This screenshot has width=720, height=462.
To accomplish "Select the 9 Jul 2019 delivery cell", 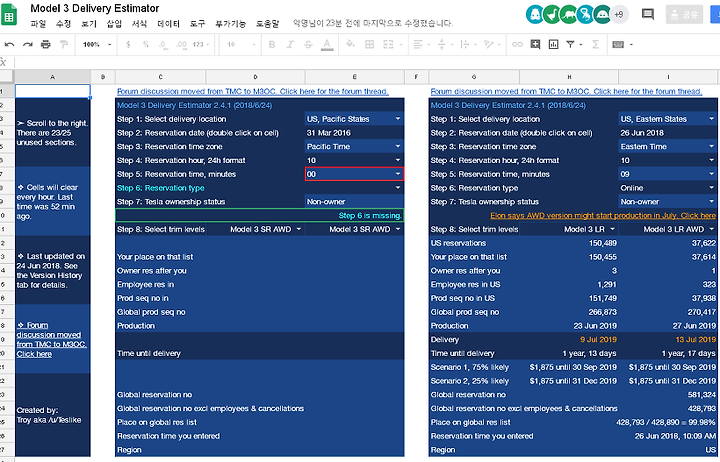I will click(568, 339).
